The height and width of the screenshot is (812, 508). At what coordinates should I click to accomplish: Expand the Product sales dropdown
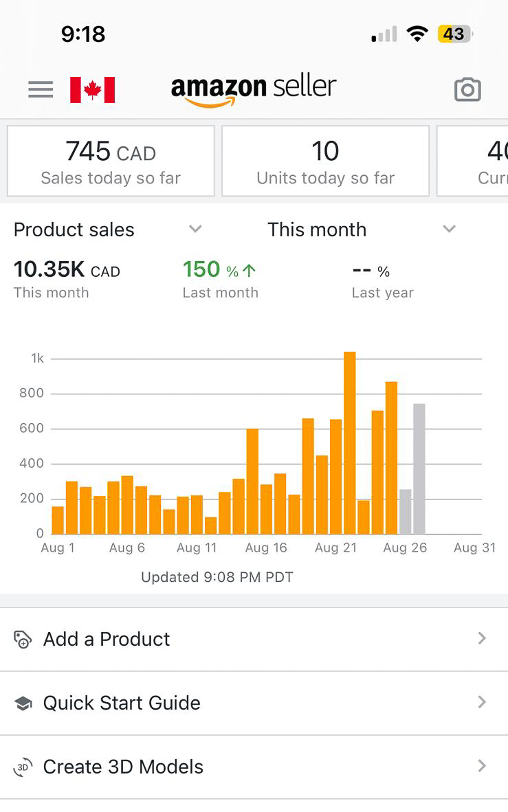[x=195, y=229]
